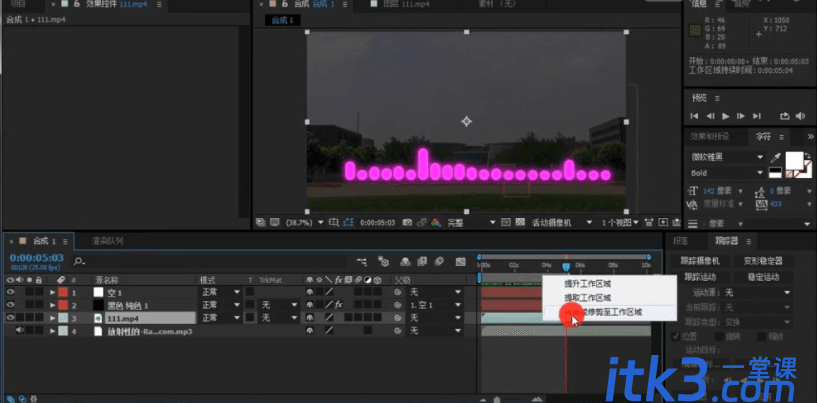Image resolution: width=817 pixels, height=403 pixels.
Task: Open parent dropdown of 黑色 纯色 1 showing 1. 空 1
Action: [x=435, y=304]
